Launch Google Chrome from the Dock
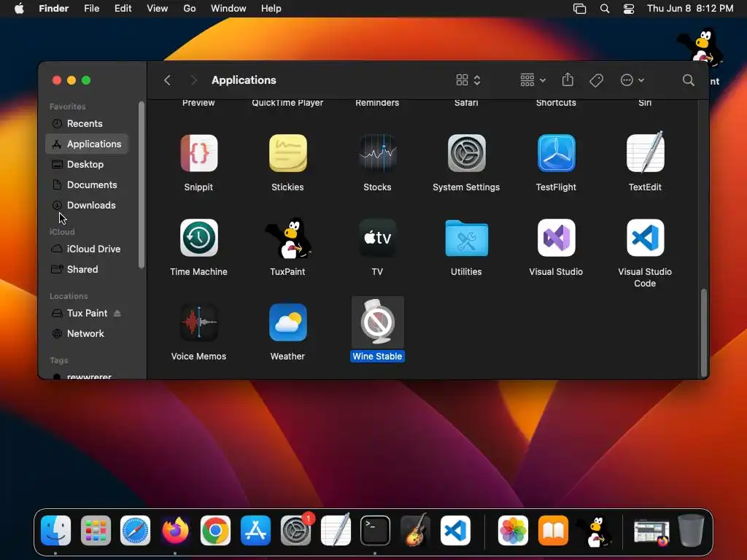Viewport: 747px width, 560px height. click(215, 531)
